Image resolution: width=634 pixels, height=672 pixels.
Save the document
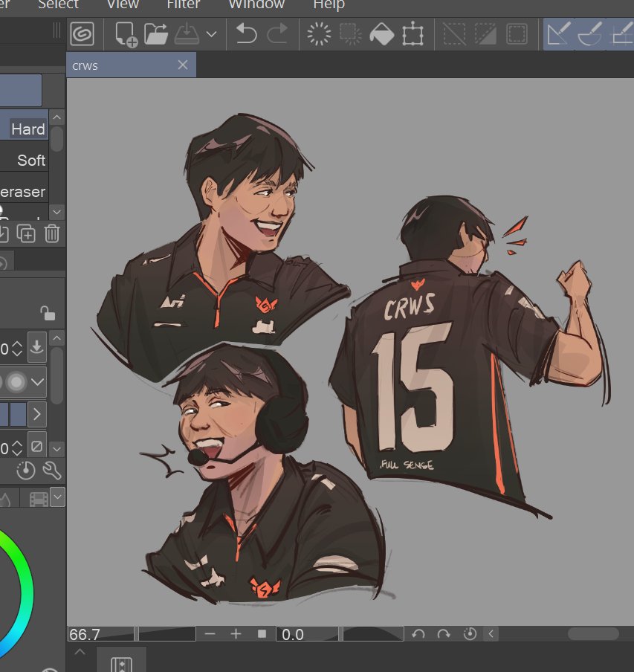click(x=187, y=34)
